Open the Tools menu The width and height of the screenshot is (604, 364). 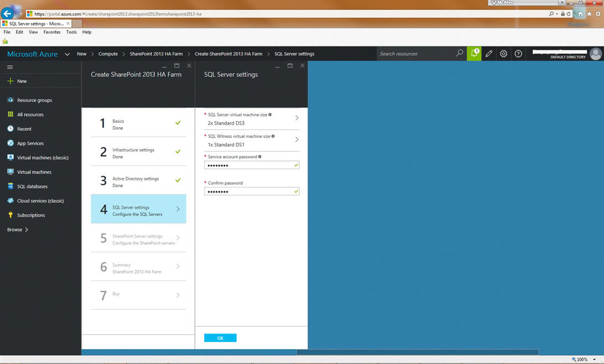pyautogui.click(x=71, y=32)
